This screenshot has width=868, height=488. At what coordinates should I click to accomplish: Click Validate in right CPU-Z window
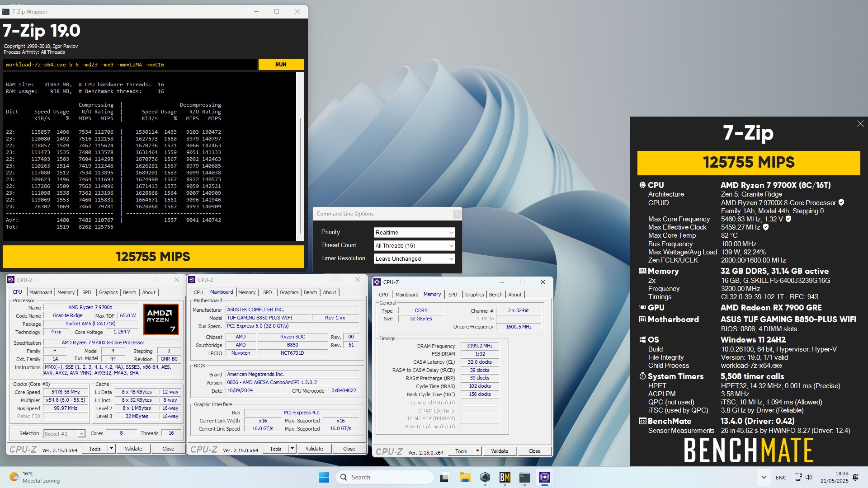(x=500, y=451)
